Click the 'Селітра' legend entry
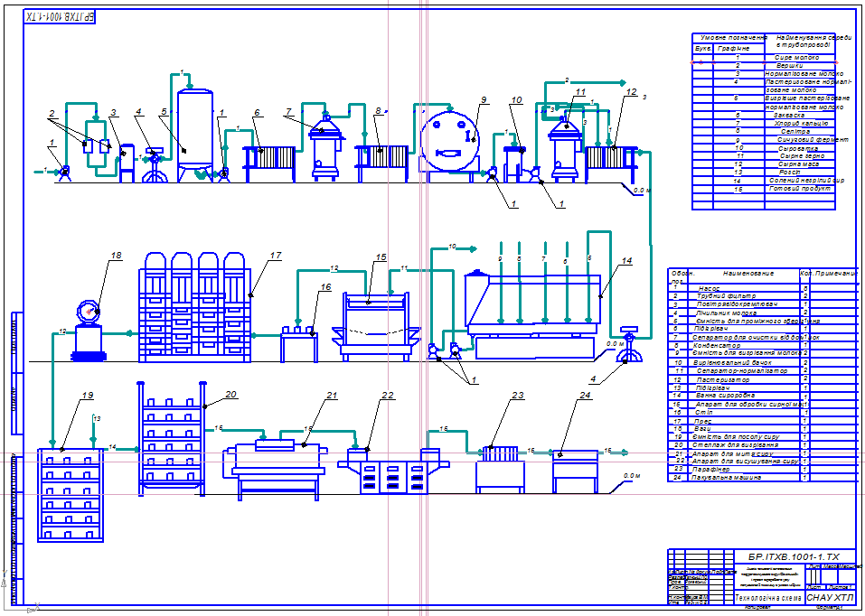The width and height of the screenshot is (865, 616). (x=795, y=132)
